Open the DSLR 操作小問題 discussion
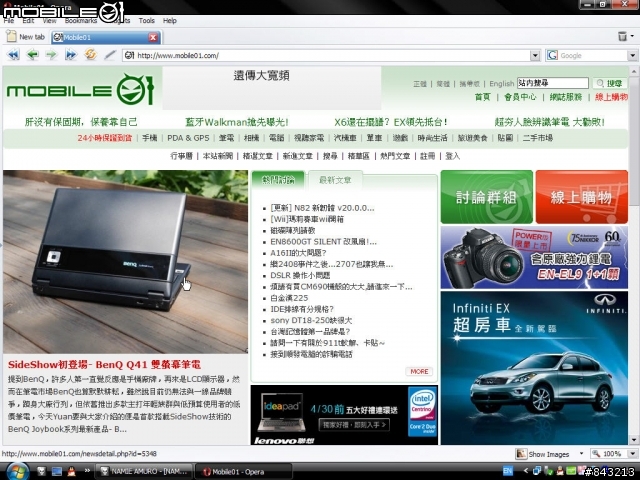This screenshot has width=640, height=480. (300, 276)
